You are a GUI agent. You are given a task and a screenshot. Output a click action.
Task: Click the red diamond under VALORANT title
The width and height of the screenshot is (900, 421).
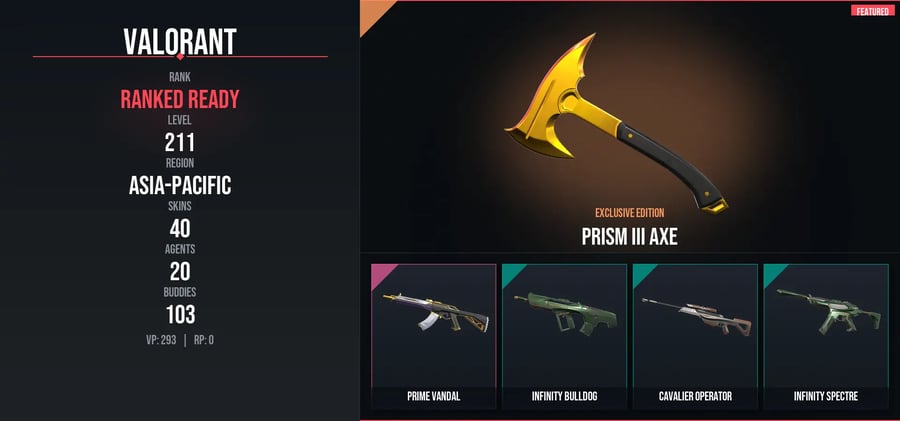pyautogui.click(x=180, y=56)
